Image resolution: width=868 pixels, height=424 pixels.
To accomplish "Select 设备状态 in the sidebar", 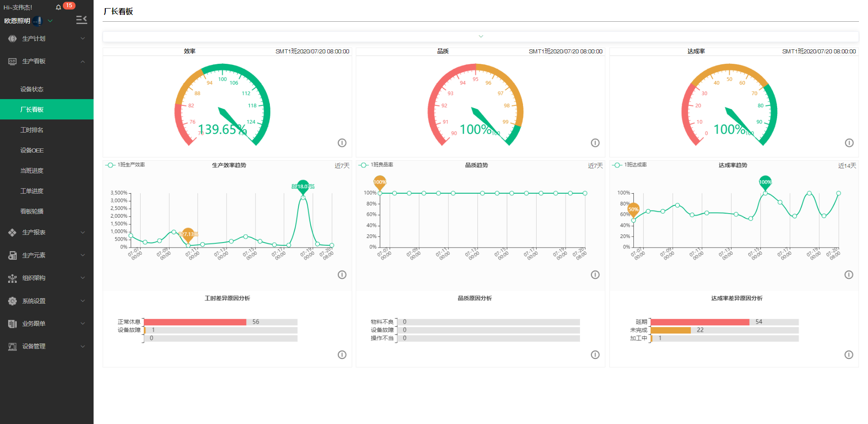I will click(32, 89).
